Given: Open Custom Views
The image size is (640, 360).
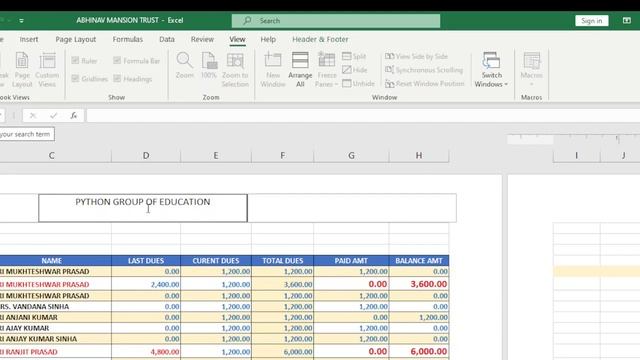Looking at the screenshot, I should pos(47,69).
